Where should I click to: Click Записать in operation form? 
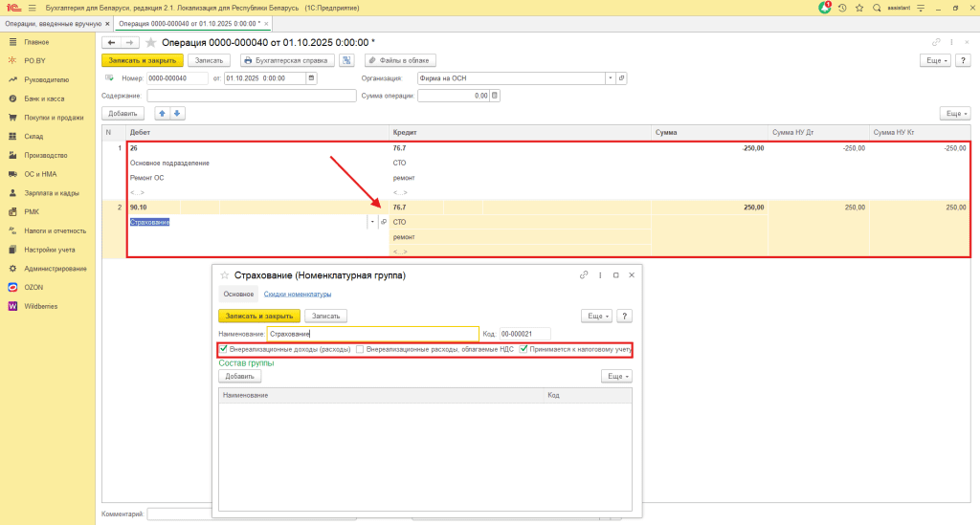click(x=209, y=60)
